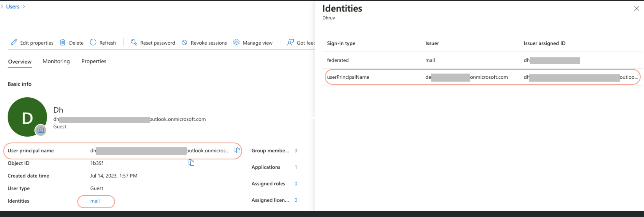Open Assigned roles count link
This screenshot has width=644, height=217.
296,184
